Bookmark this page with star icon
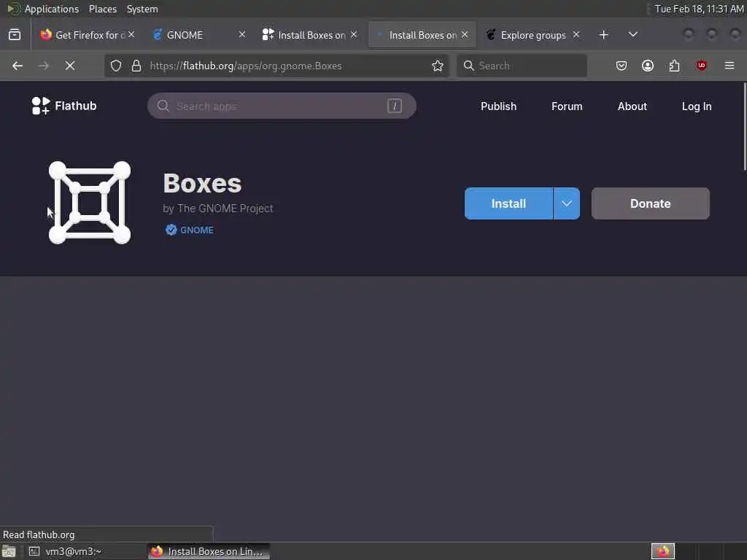 (x=438, y=66)
